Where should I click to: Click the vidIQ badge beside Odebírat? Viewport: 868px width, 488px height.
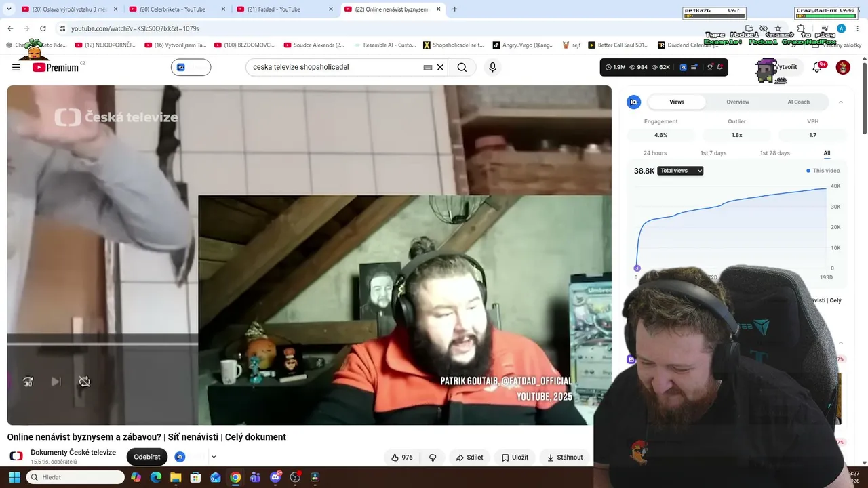click(x=180, y=457)
